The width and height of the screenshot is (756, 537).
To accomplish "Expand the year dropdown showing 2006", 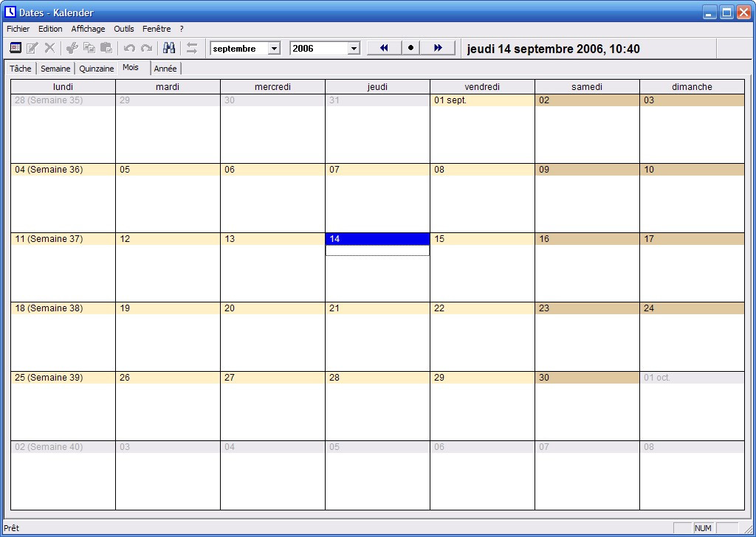I will point(353,49).
